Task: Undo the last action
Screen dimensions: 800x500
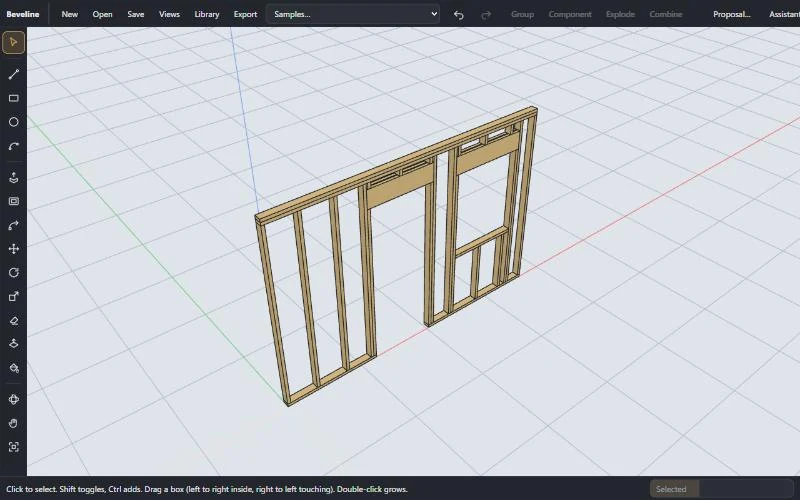Action: click(459, 14)
